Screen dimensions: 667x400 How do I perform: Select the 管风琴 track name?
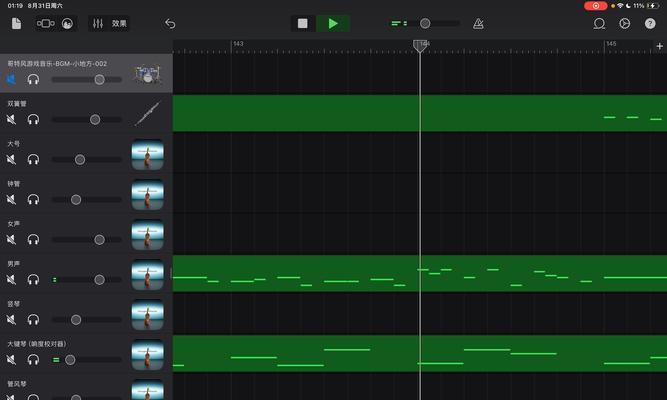[x=17, y=384]
